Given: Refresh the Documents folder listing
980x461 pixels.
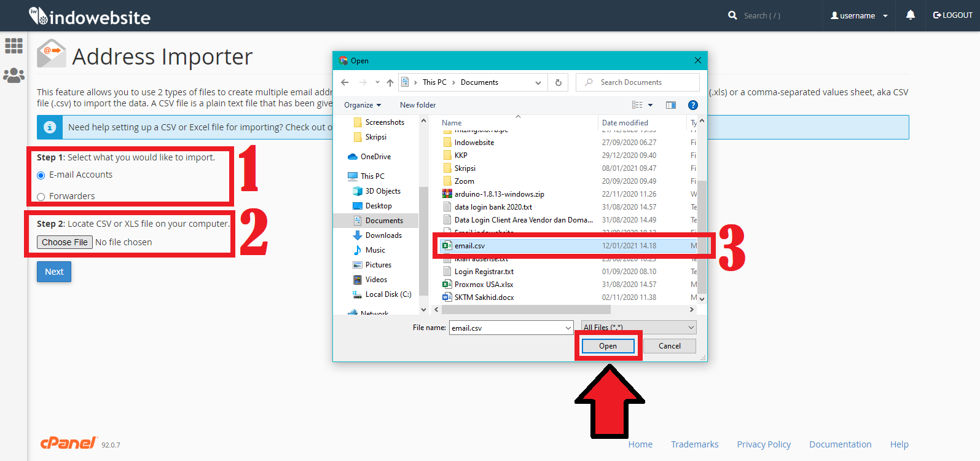Looking at the screenshot, I should (x=558, y=82).
